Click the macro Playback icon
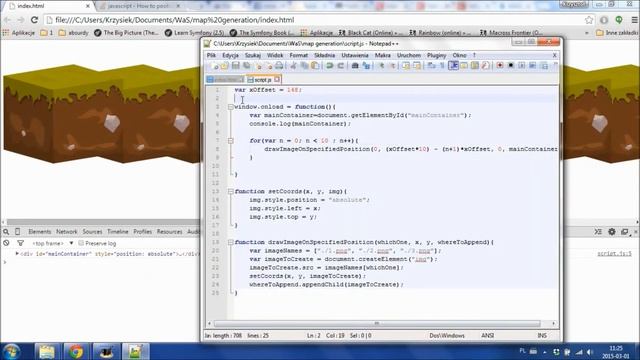This screenshot has height=360, width=640. click(522, 66)
